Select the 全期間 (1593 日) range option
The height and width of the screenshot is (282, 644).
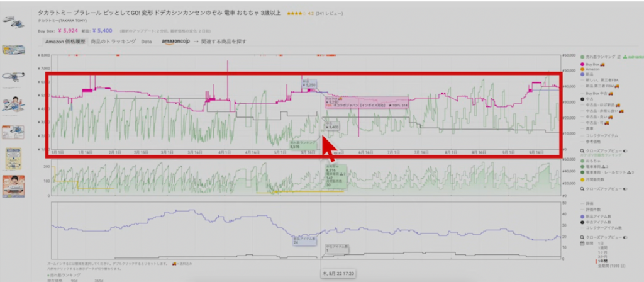click(x=608, y=265)
